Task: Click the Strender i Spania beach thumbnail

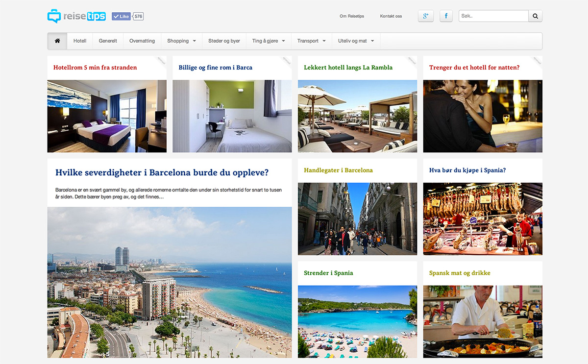Action: point(357,321)
